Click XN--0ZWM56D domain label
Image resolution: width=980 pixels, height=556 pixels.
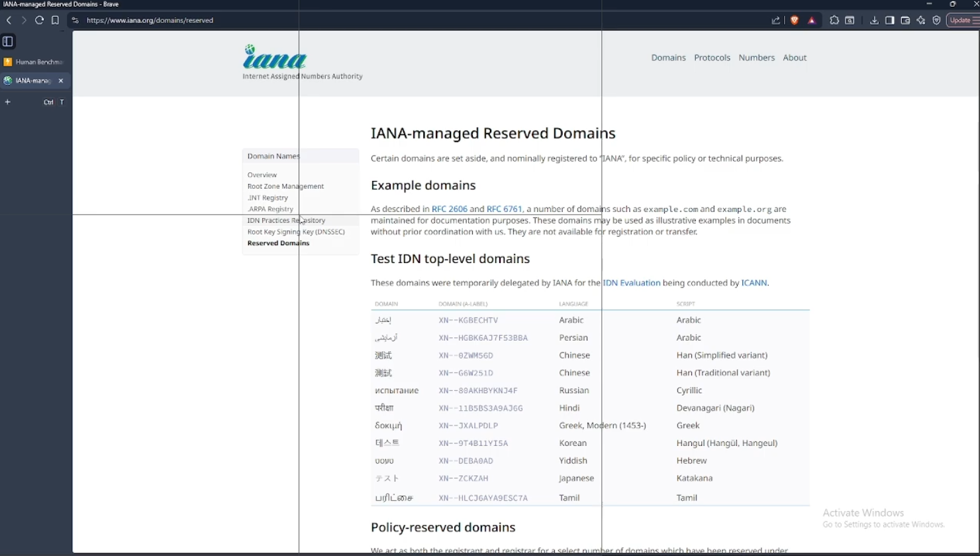point(465,356)
